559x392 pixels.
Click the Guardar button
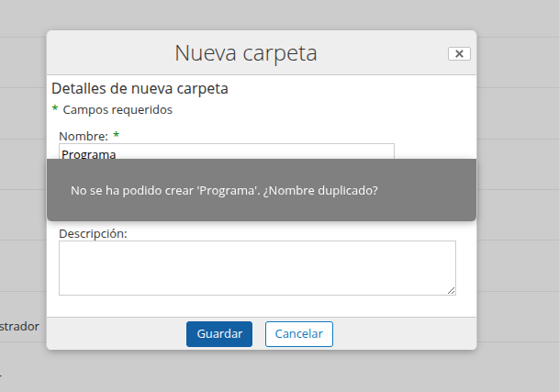point(218,334)
